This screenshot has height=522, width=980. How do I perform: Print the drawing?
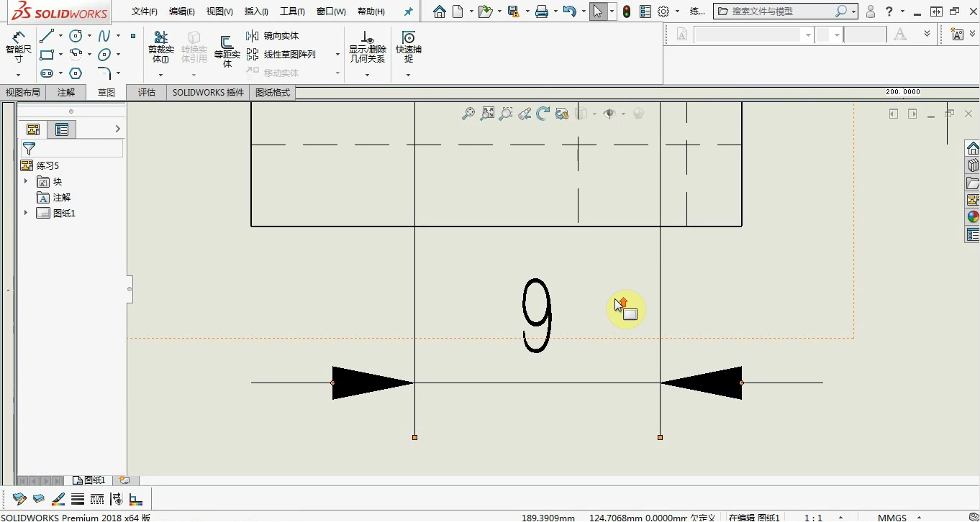542,12
